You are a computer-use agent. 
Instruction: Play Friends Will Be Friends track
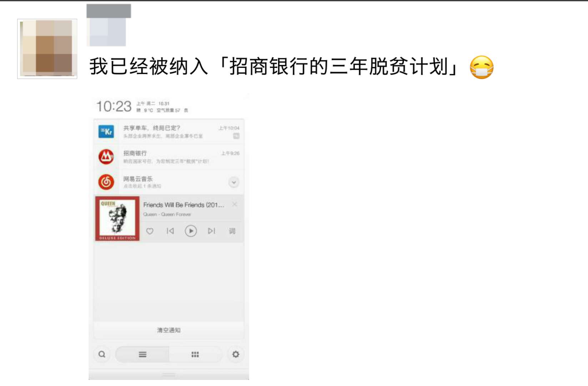(191, 231)
